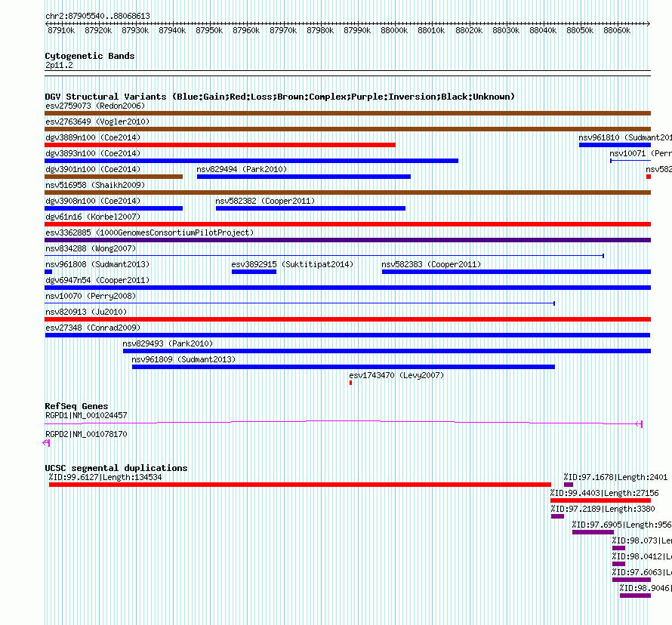Select the 2p11.2 cytogenetic band label
672x625 pixels.
[x=59, y=65]
